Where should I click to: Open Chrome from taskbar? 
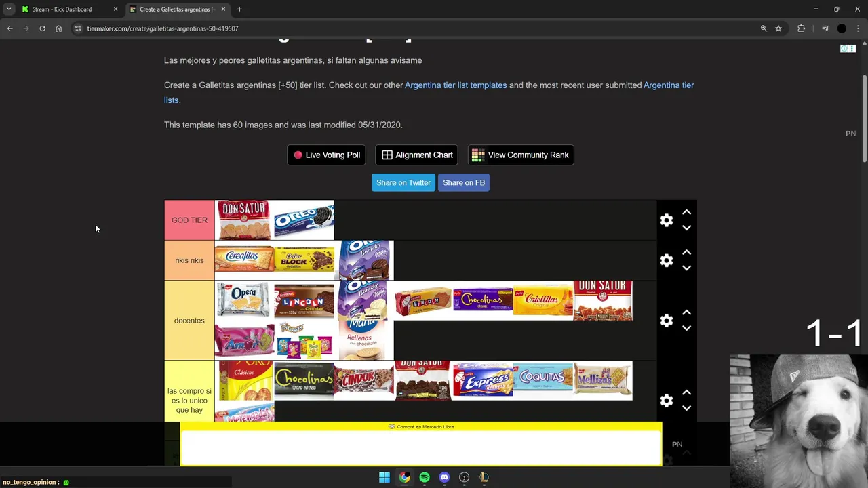pos(404,477)
